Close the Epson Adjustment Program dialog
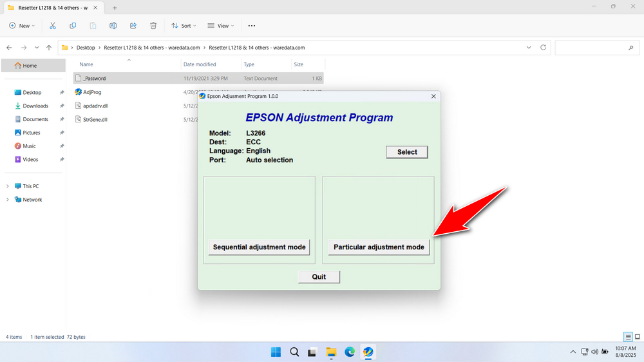The height and width of the screenshot is (362, 644). click(x=433, y=96)
